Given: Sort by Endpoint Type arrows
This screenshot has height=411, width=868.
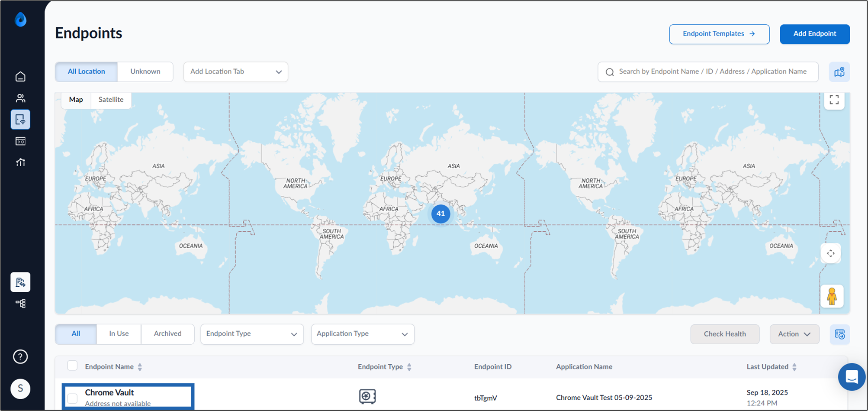Looking at the screenshot, I should coord(409,367).
